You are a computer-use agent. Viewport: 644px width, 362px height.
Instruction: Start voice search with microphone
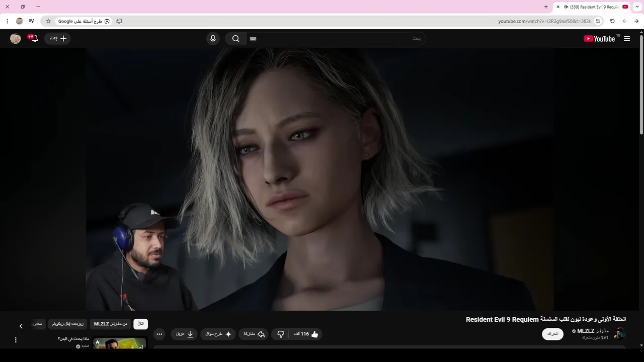tap(213, 39)
